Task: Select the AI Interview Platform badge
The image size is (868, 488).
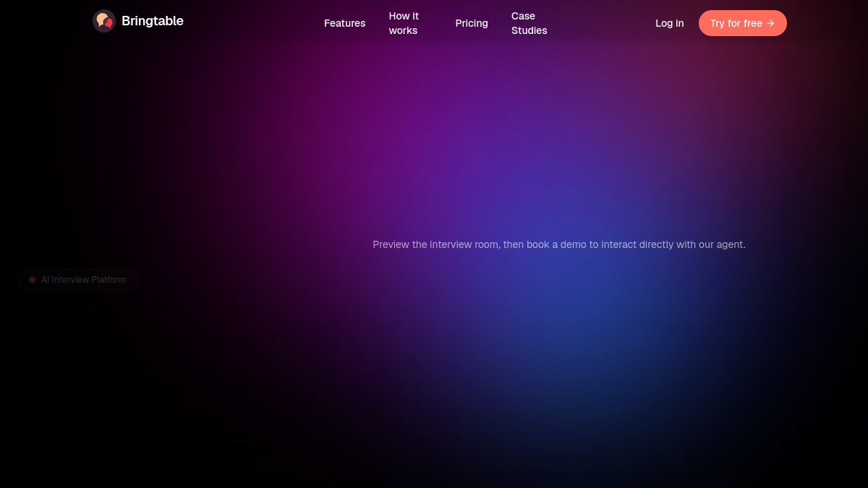Action: click(78, 280)
